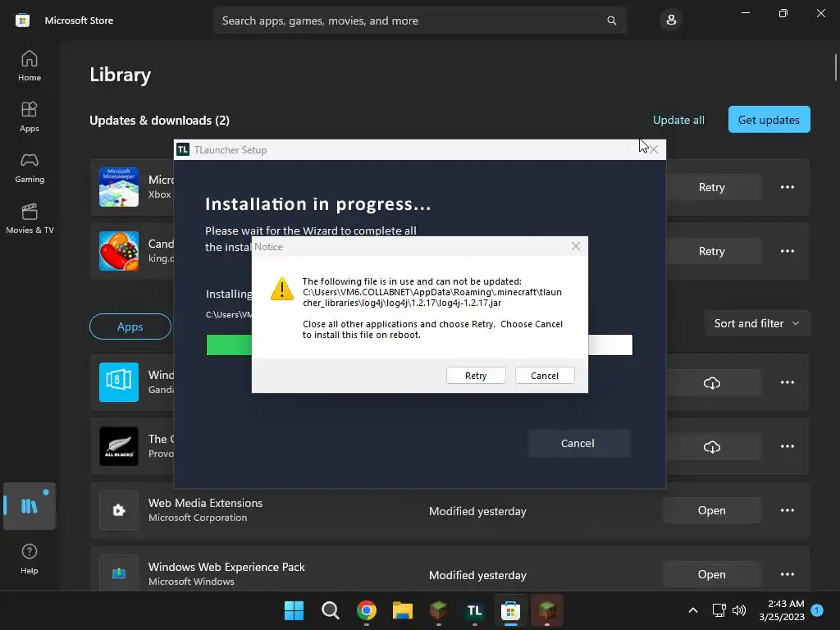840x630 pixels.
Task: Open more options for Candy Crush row
Action: (787, 251)
